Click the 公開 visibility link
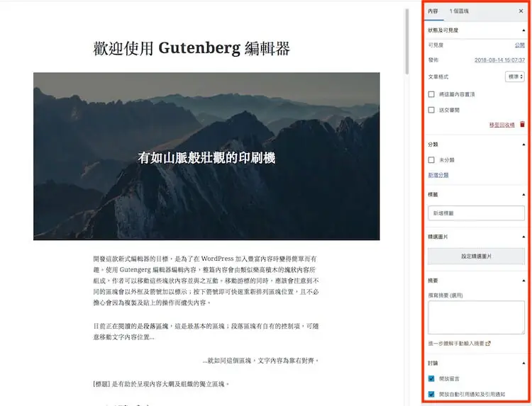Viewport: 532px width, 406px height. (x=520, y=45)
